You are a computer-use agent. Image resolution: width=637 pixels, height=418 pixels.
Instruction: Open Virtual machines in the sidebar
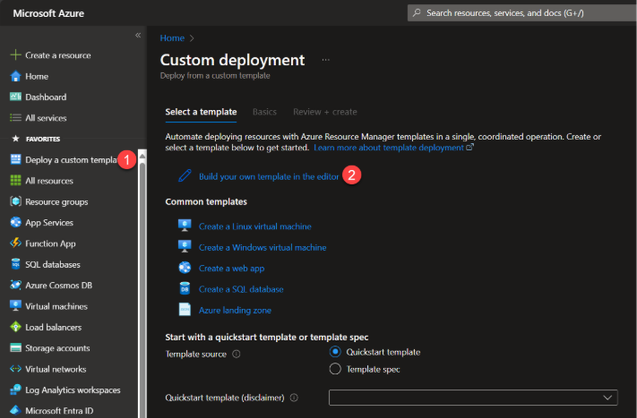tap(56, 306)
